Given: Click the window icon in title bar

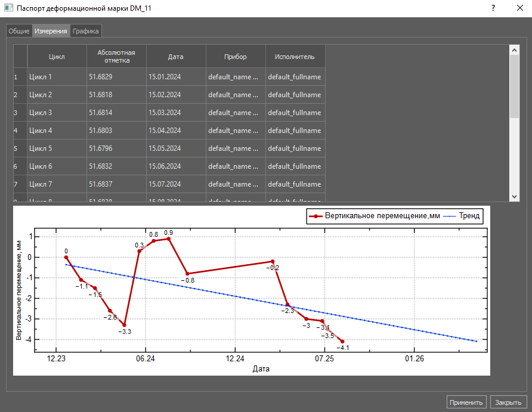Looking at the screenshot, I should click(x=8, y=8).
